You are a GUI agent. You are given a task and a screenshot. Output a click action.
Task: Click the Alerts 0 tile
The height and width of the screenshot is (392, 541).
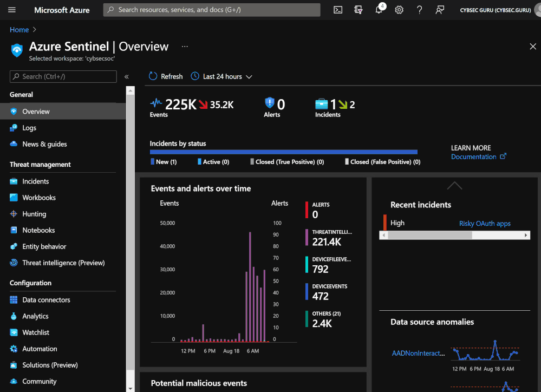click(275, 107)
